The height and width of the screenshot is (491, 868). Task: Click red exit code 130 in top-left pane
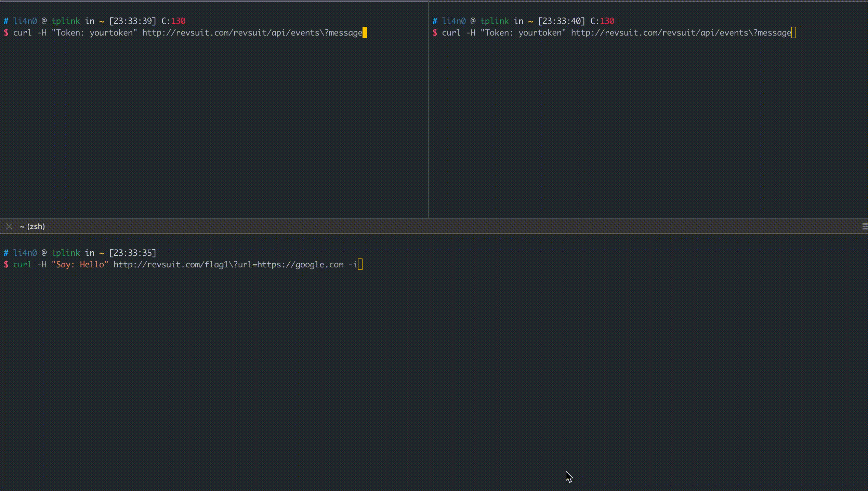178,21
